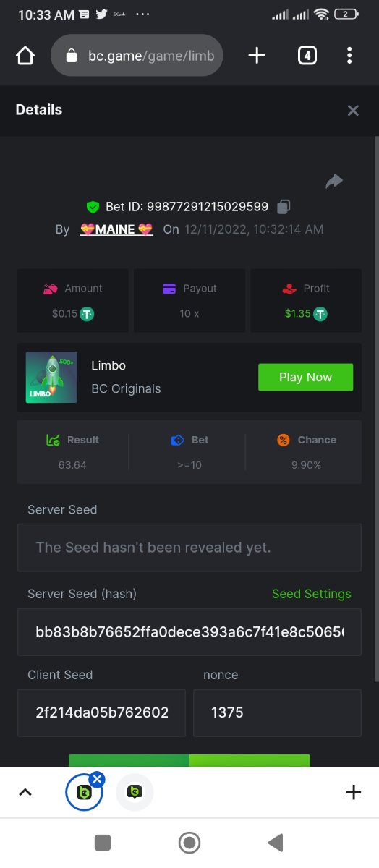Screen dimensions: 379x868
Task: Select the Server Seed hash field
Action: click(189, 632)
